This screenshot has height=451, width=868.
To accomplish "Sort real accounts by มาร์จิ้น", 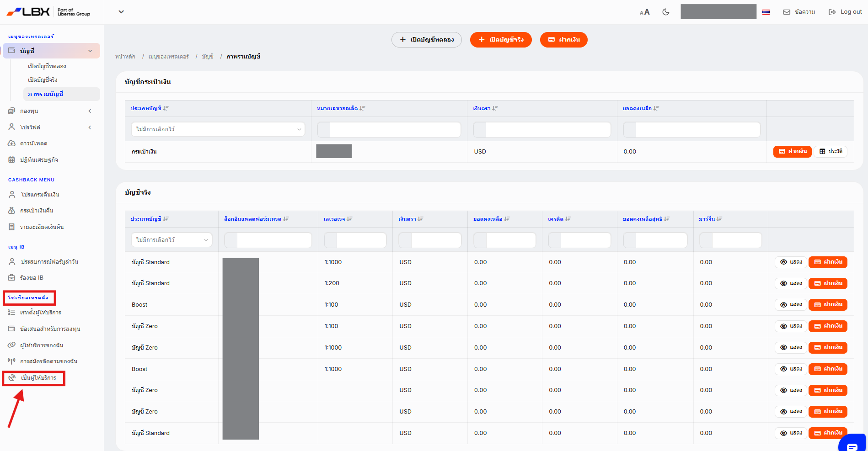I will (711, 219).
